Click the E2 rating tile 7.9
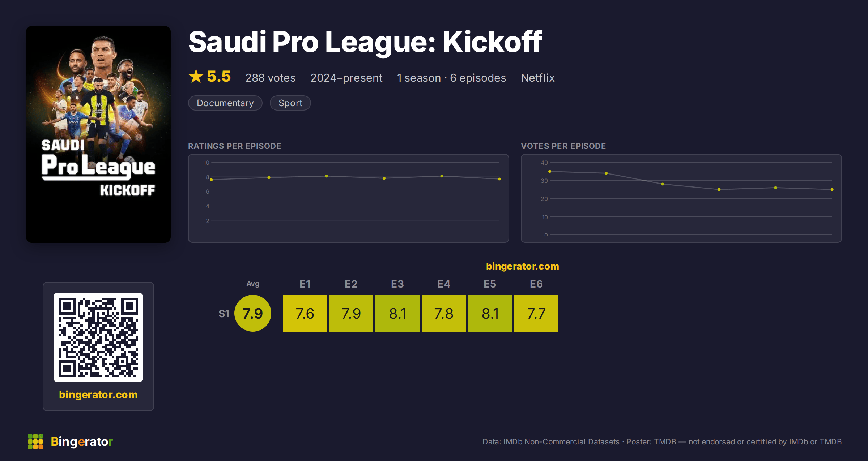 point(351,313)
